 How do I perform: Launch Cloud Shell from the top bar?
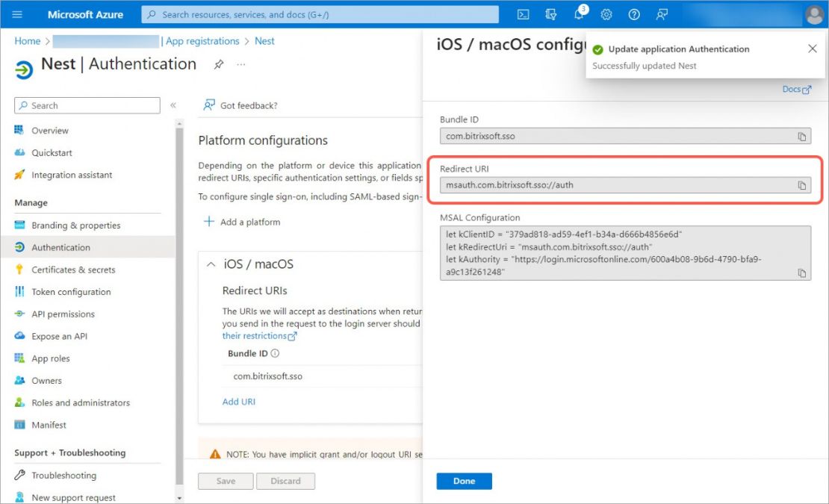point(523,14)
